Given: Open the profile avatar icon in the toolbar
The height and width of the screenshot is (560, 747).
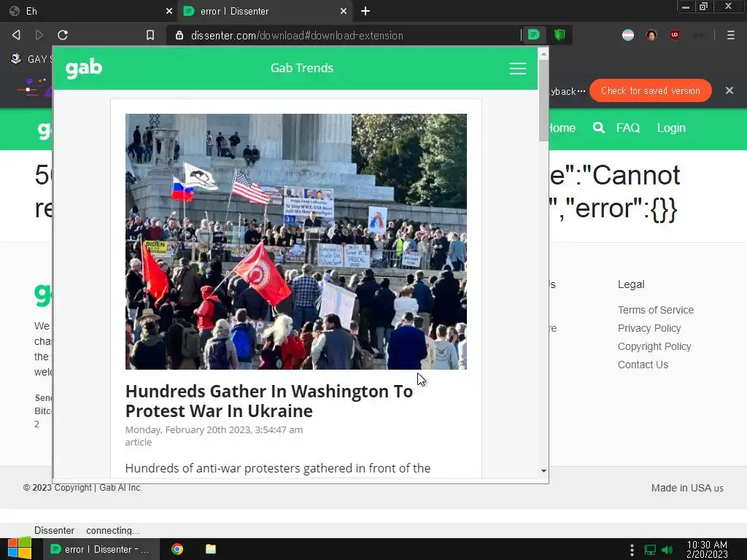Looking at the screenshot, I should [x=651, y=35].
